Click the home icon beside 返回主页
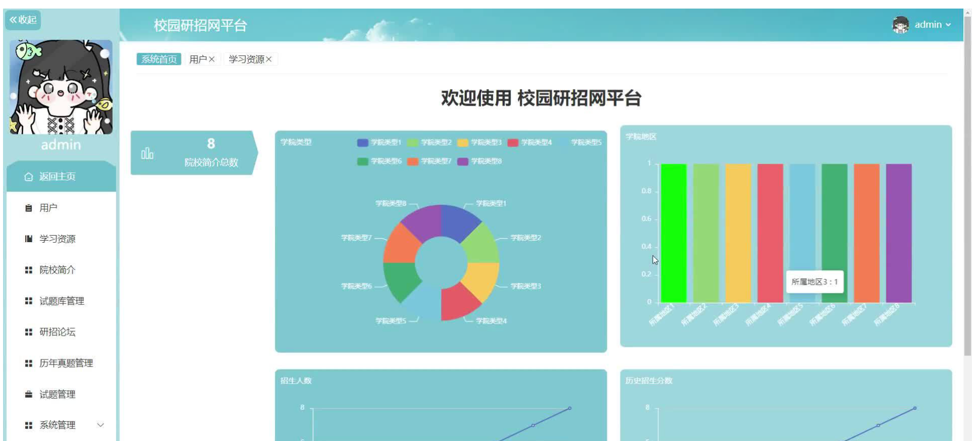 tap(29, 177)
